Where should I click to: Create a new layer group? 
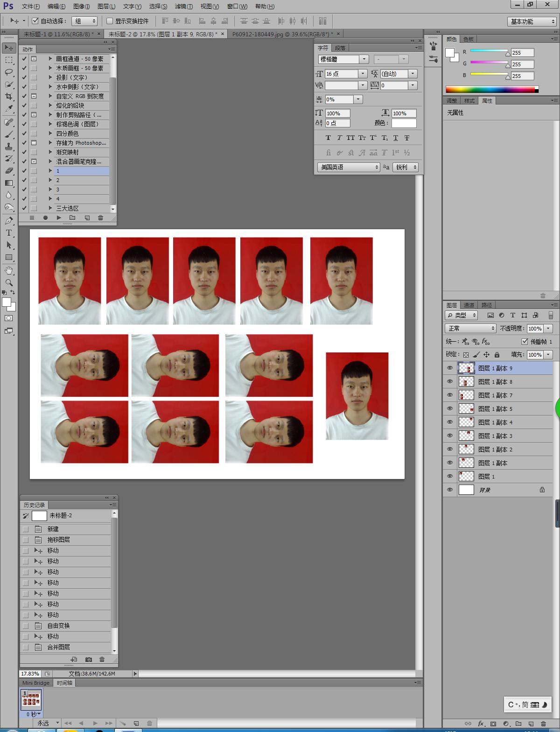(518, 724)
